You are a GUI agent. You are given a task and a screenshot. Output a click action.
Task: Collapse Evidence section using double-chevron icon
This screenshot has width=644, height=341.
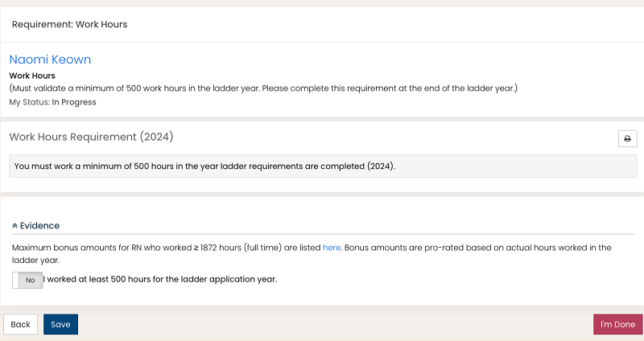pos(15,226)
